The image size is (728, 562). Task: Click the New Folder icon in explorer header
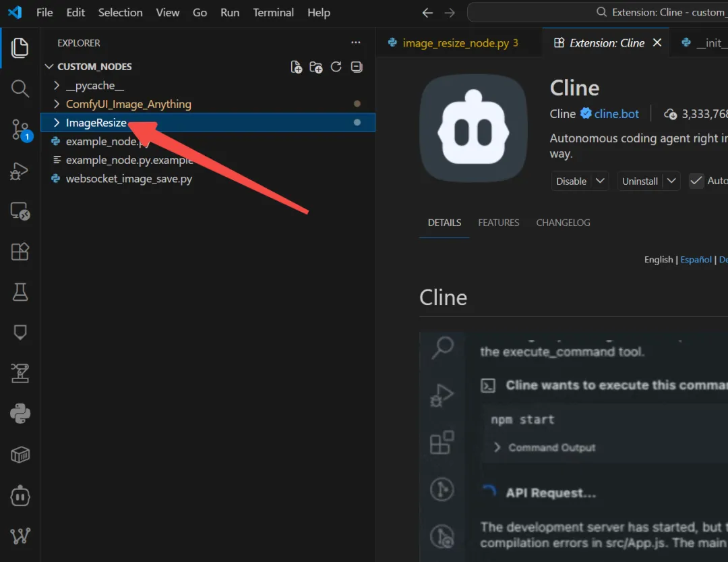point(315,67)
